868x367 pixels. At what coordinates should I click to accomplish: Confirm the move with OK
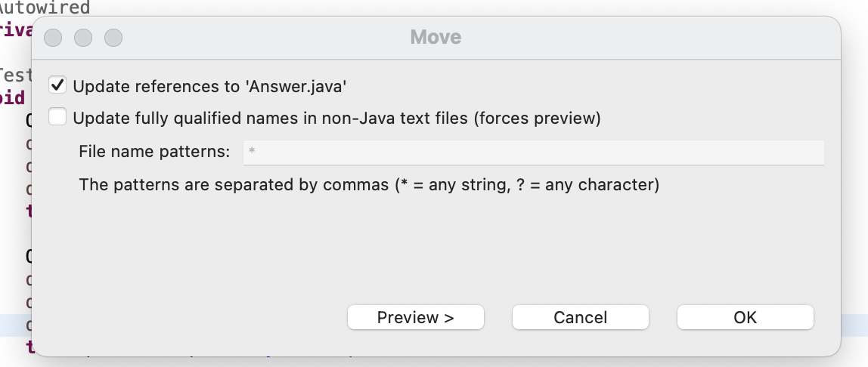pos(745,317)
